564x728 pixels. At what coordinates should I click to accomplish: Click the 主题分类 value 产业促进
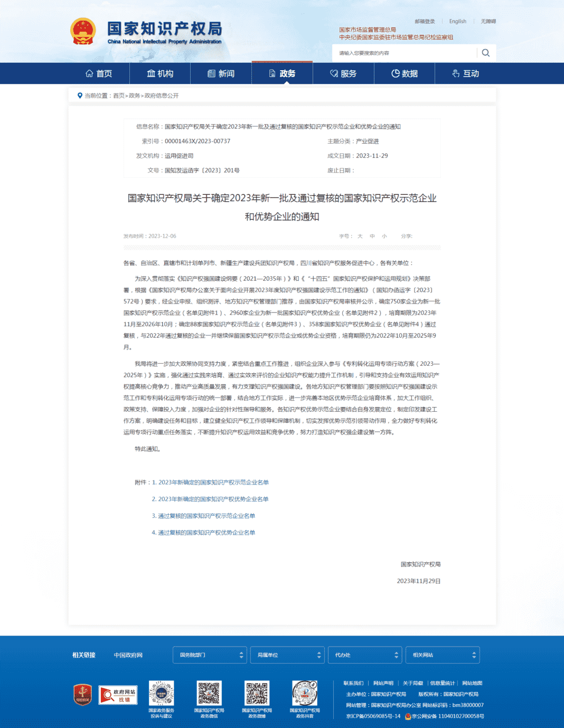pyautogui.click(x=368, y=141)
